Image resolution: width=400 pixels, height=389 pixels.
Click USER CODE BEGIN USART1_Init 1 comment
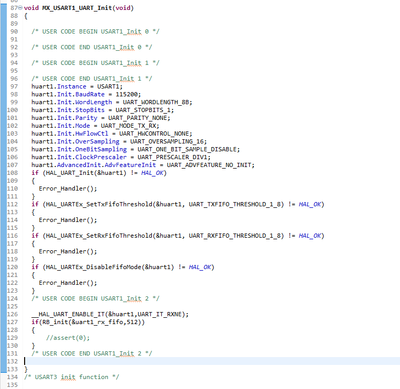coord(95,63)
